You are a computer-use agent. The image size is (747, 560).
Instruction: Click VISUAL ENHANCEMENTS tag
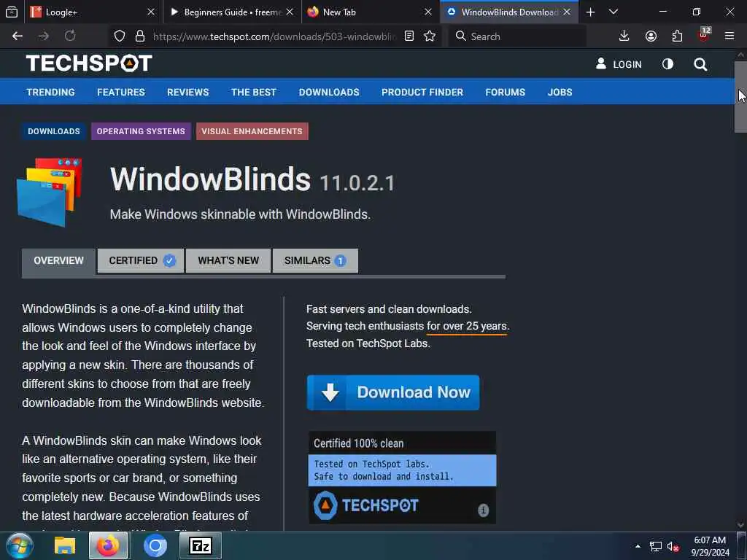(252, 131)
